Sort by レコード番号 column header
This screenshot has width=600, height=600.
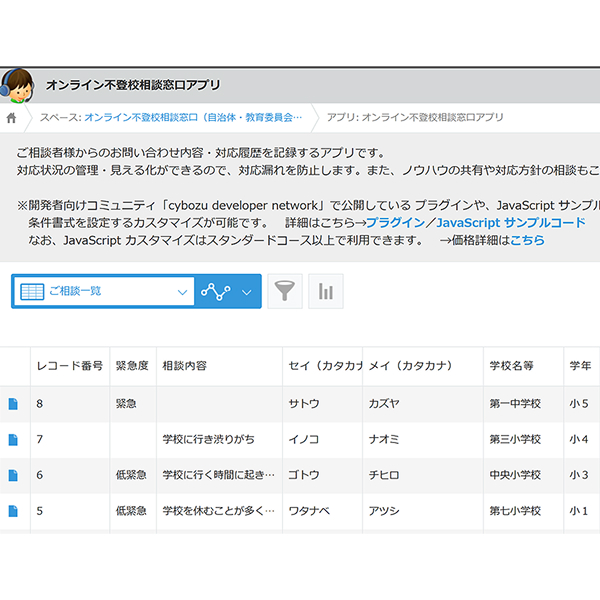click(69, 366)
